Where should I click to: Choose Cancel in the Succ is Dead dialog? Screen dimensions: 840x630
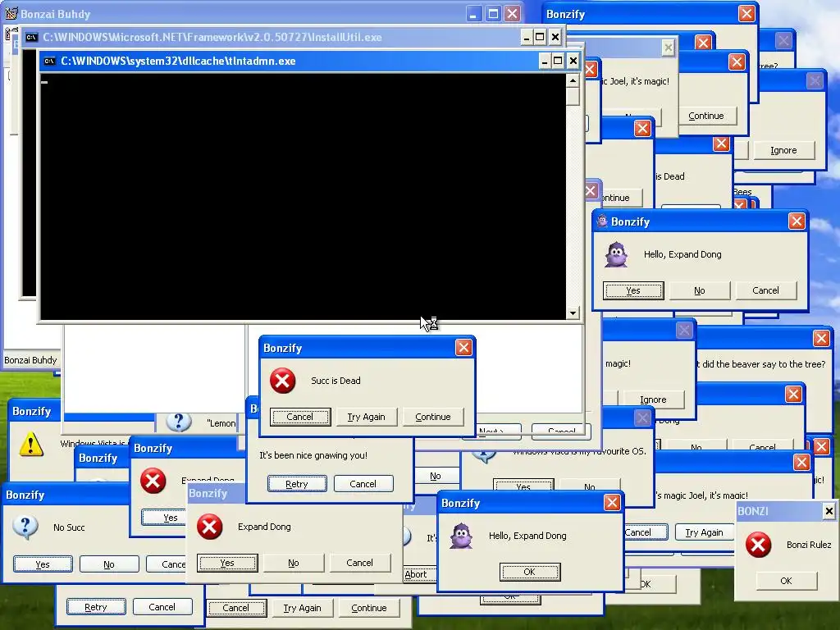point(300,417)
